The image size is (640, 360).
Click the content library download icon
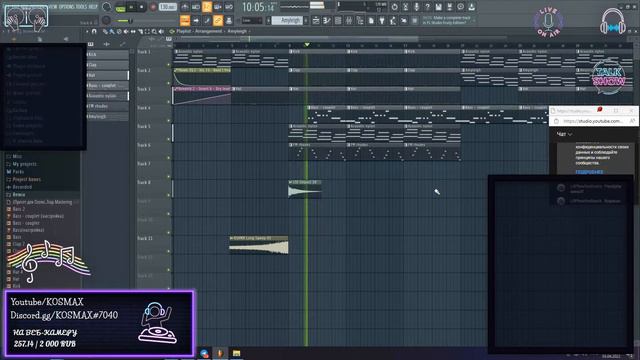pos(471,7)
